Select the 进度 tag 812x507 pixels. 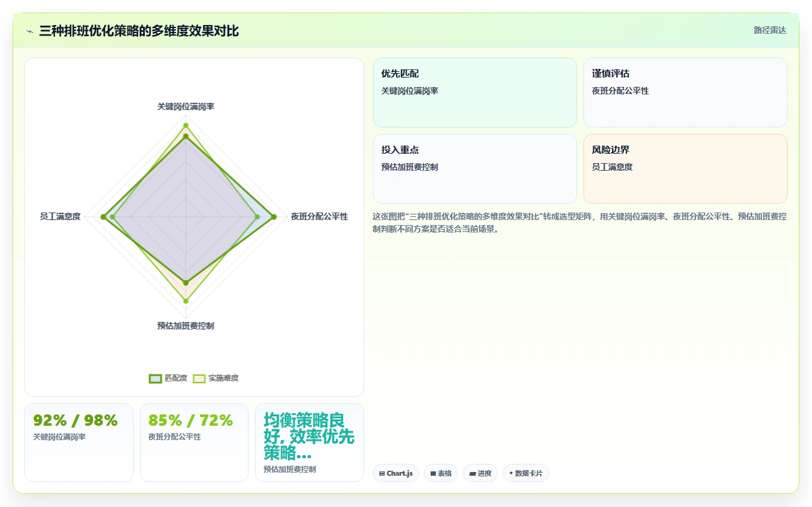[480, 473]
